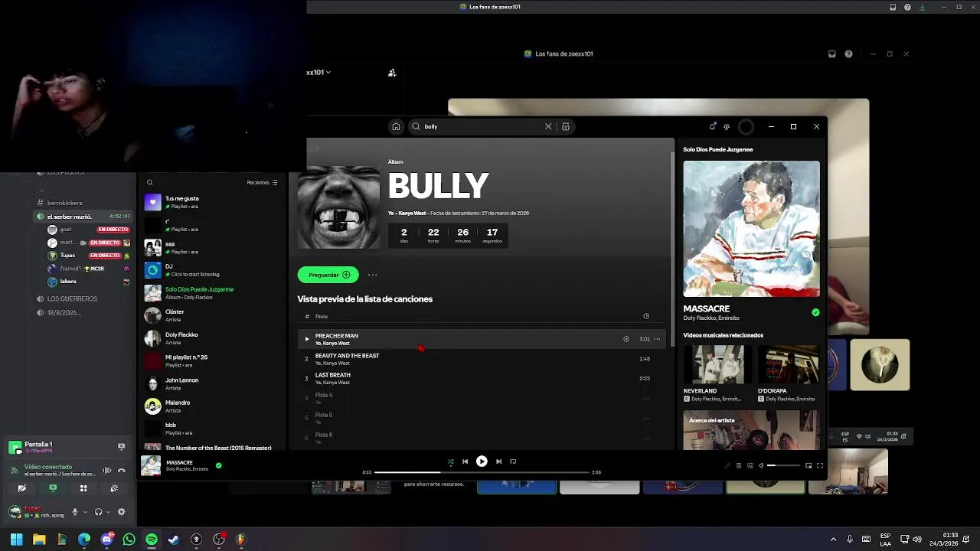This screenshot has width=980, height=551.
Task: Play the PREACHER MAN track
Action: [x=307, y=339]
